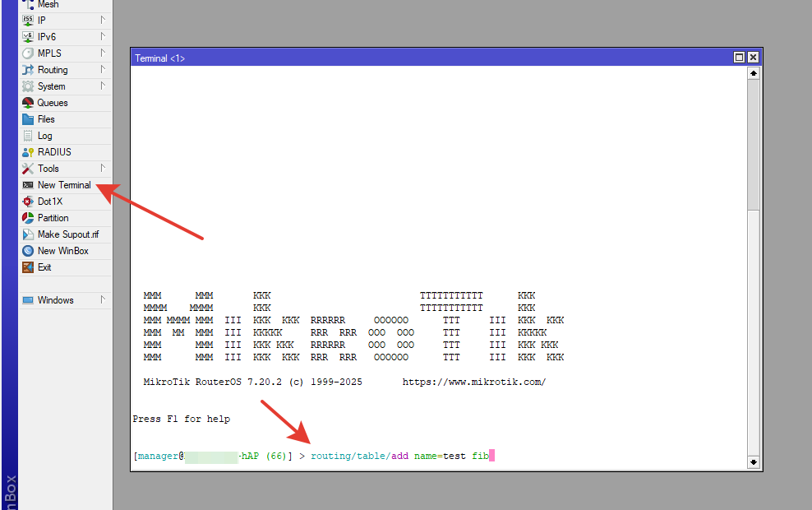Viewport: 812px width, 510px height.
Task: Click the Make Supout.rif icon
Action: tap(28, 234)
